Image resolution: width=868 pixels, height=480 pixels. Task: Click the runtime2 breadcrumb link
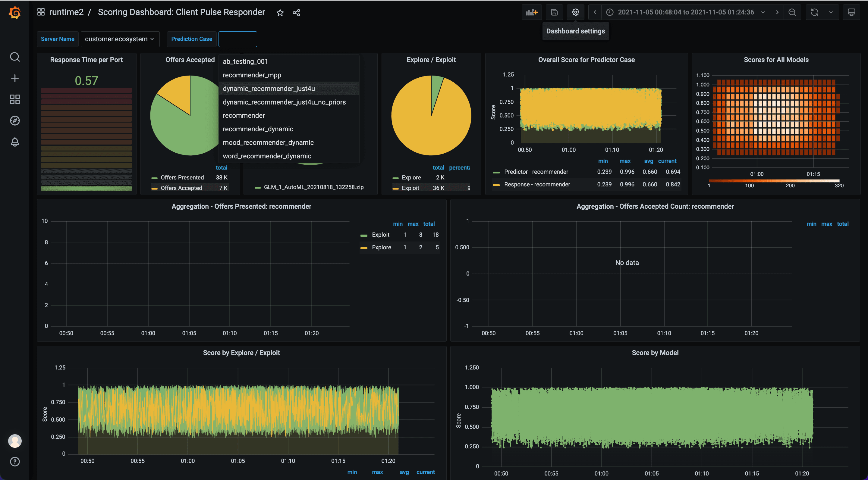pyautogui.click(x=67, y=11)
